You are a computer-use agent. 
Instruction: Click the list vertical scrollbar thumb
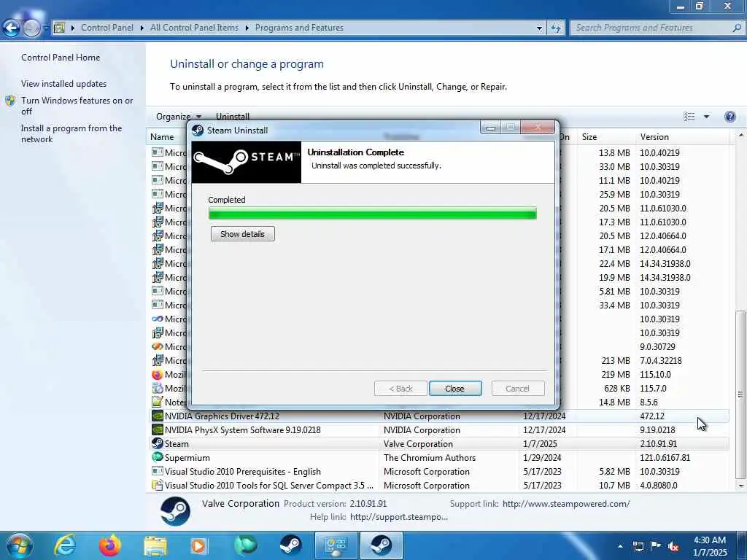point(740,394)
